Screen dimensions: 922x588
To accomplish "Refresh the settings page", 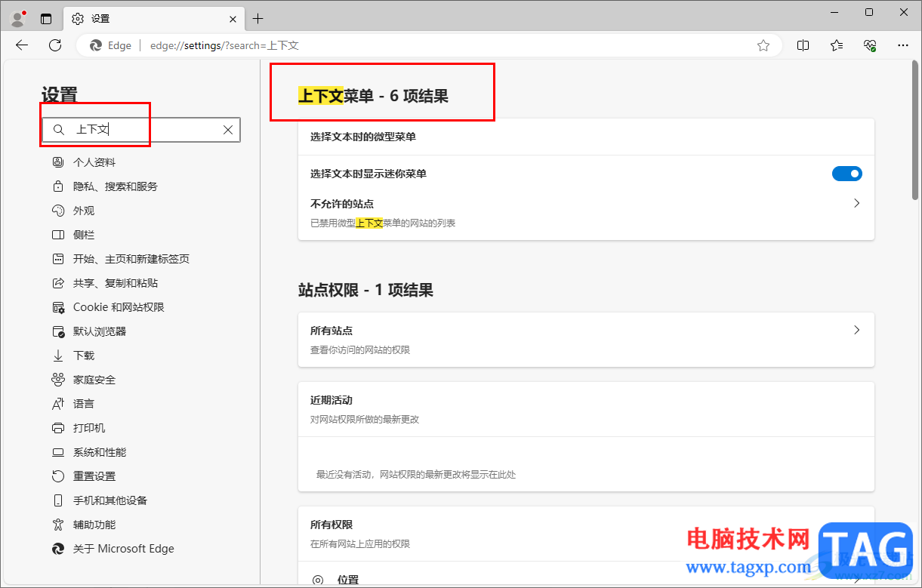I will [55, 45].
